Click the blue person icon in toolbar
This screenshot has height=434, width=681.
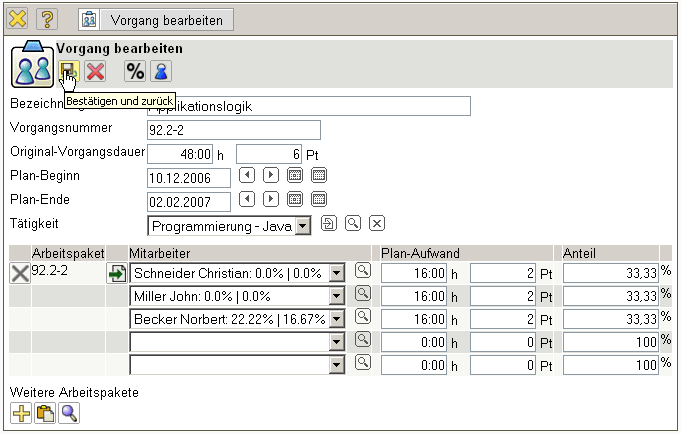click(160, 70)
